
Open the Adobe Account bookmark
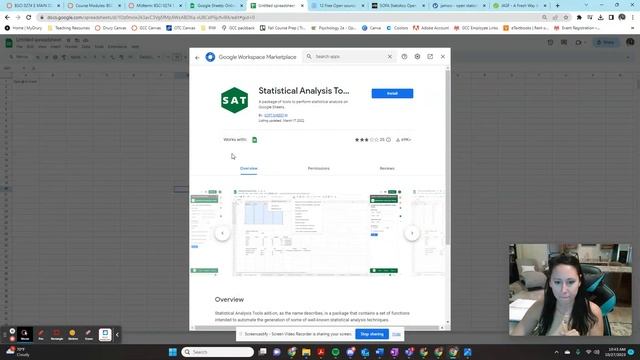point(431,28)
